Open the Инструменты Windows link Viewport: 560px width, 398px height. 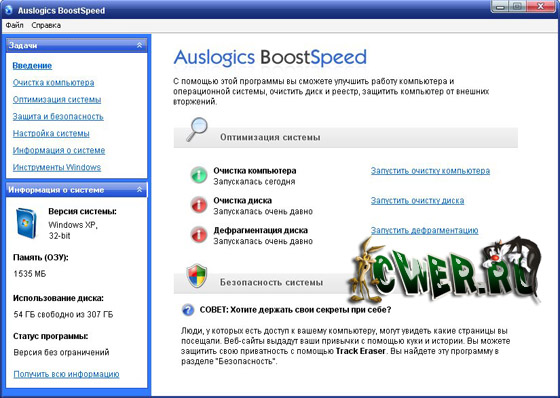click(57, 167)
